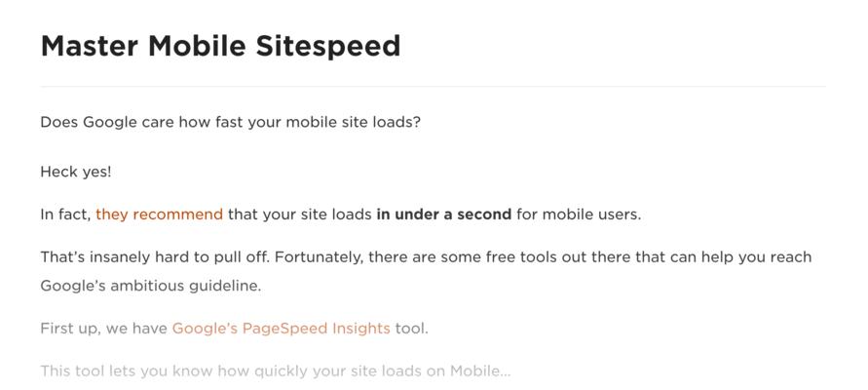The width and height of the screenshot is (868, 390).
Task: Follow the Google's PageSpeed Insights link
Action: click(282, 329)
